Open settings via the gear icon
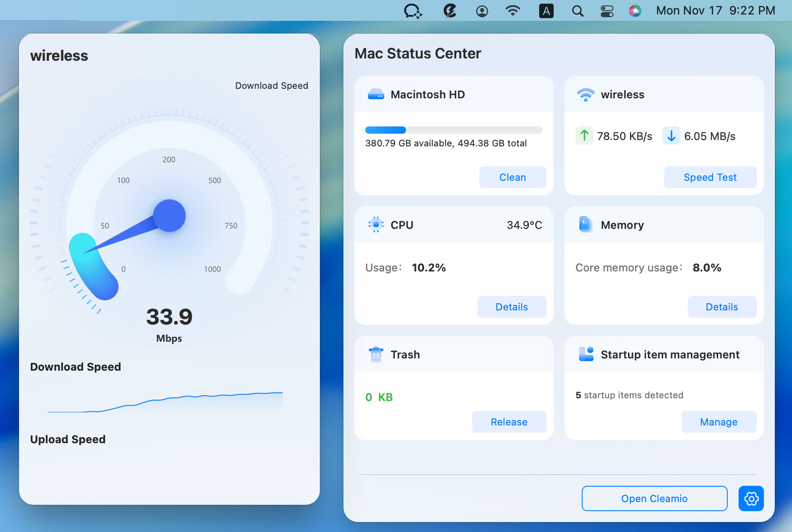Screen dimensions: 792x532 pyautogui.click(x=750, y=498)
